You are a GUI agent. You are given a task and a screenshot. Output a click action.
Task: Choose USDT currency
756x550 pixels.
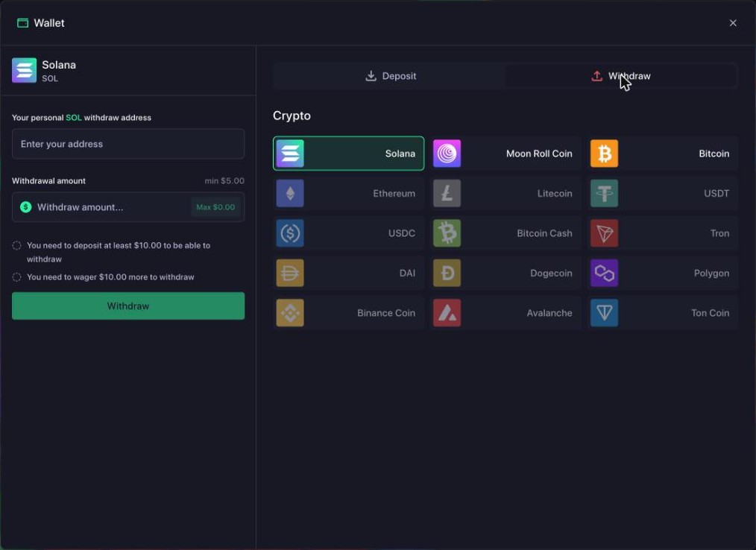(663, 193)
